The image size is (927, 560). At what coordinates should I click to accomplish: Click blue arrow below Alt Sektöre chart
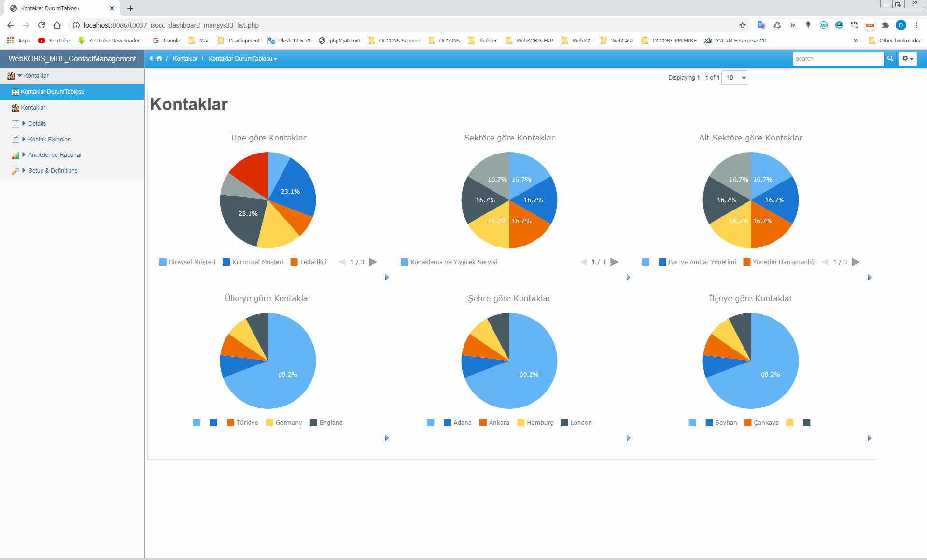point(870,277)
